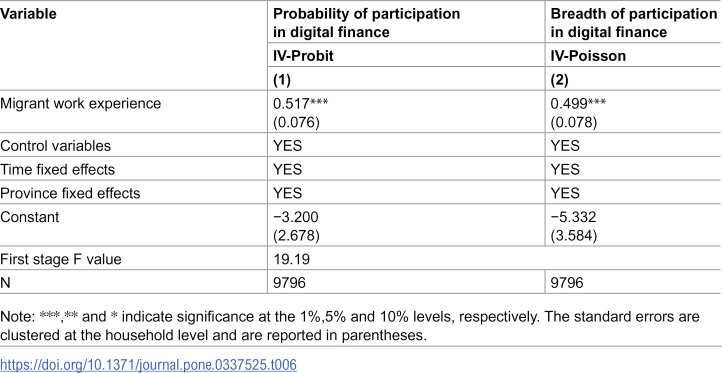Select the Migrant work experience row label
The image size is (722, 373).
(x=81, y=104)
